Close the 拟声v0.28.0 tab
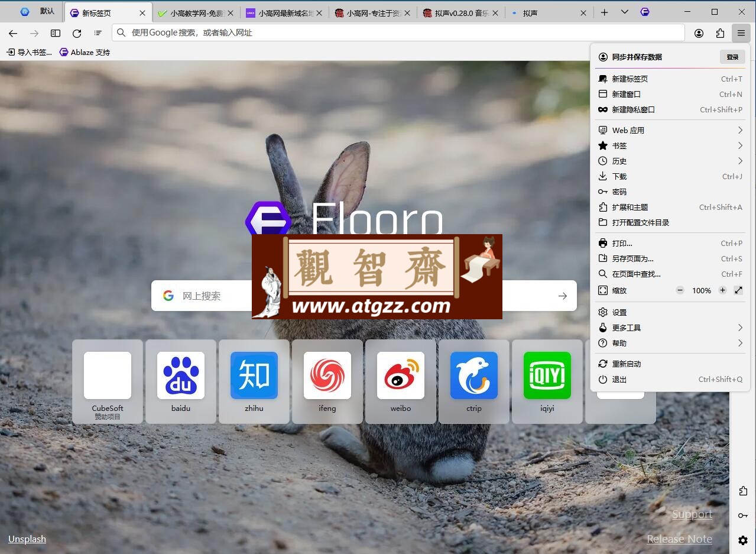Screen dimensions: 756x554 pyautogui.click(x=495, y=13)
